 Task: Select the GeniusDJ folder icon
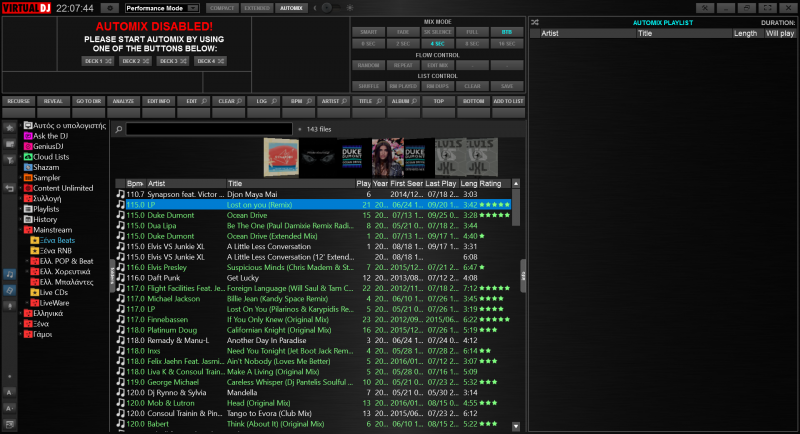click(x=27, y=146)
